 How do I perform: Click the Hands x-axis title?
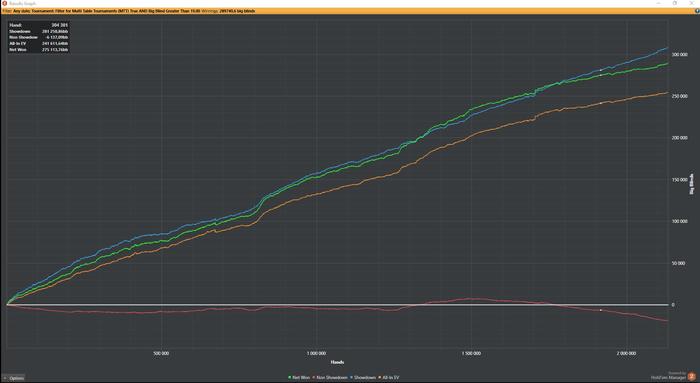coord(337,362)
